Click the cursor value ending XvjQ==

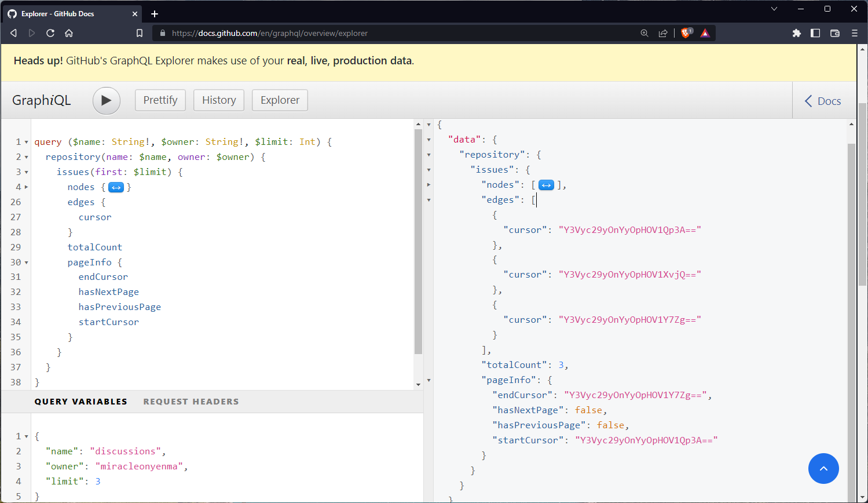[630, 275]
